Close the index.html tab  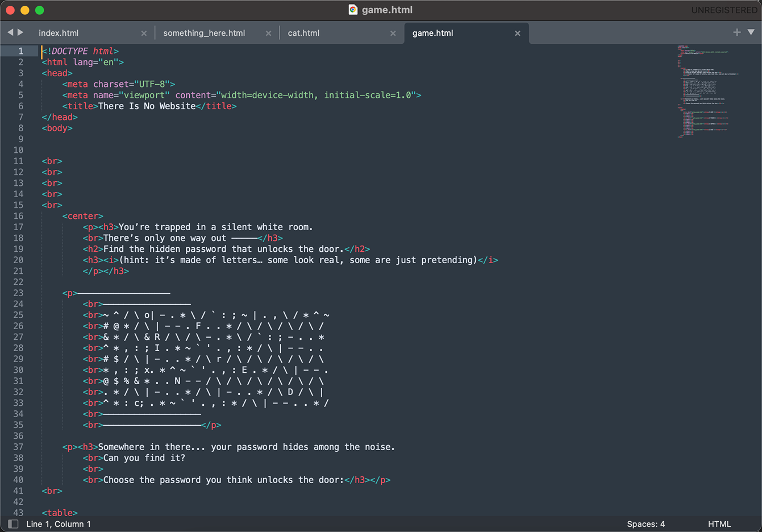pos(144,34)
